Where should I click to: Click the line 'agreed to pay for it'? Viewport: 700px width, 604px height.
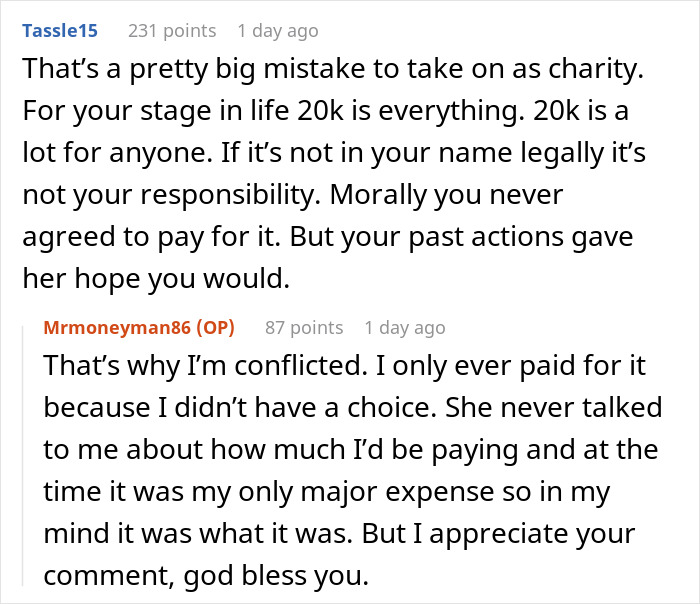point(331,238)
